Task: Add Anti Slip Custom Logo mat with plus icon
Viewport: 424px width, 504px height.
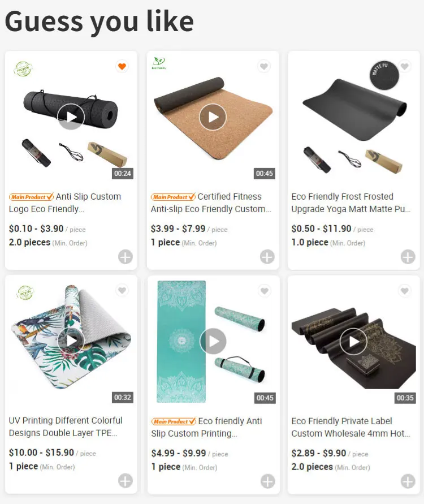Action: coord(126,257)
